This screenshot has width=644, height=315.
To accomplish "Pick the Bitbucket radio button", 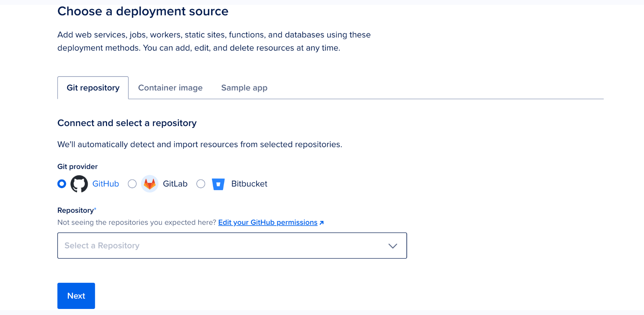I will tap(201, 184).
